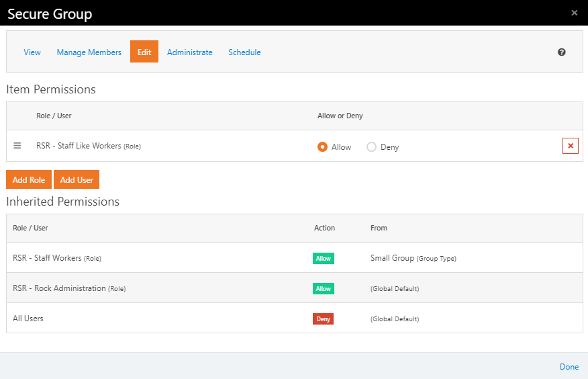Image resolution: width=588 pixels, height=379 pixels.
Task: Open the Manage Members tab
Action: pos(89,52)
